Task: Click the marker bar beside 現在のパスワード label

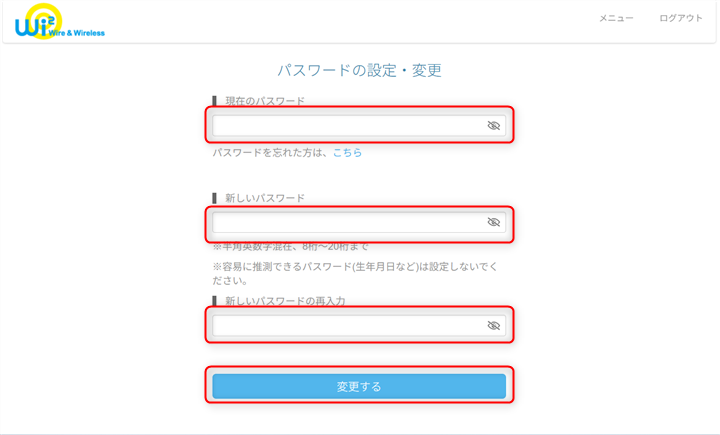Action: coord(214,101)
